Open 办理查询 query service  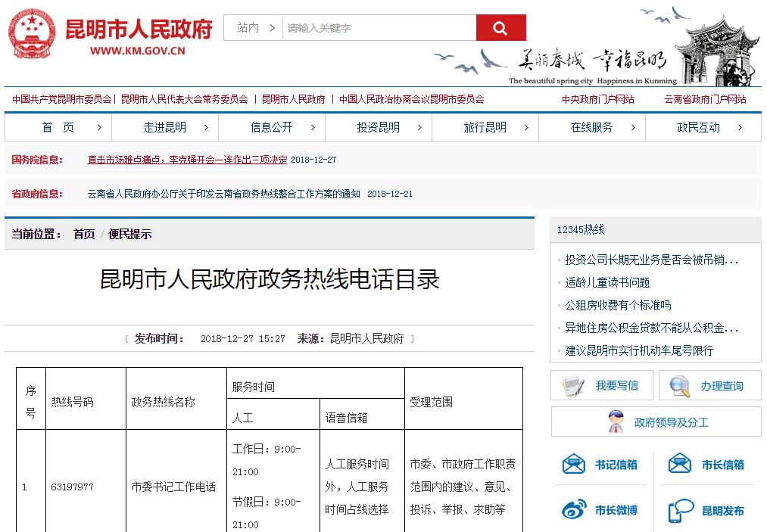pos(709,385)
